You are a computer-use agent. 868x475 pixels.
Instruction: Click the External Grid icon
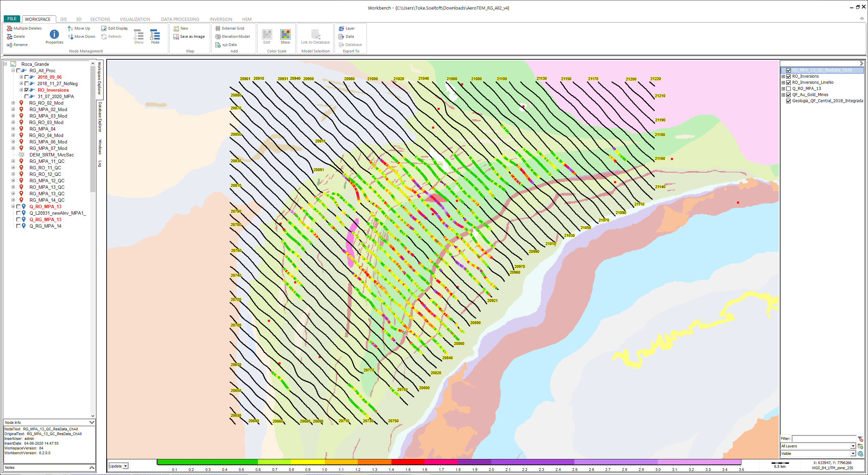click(x=228, y=29)
